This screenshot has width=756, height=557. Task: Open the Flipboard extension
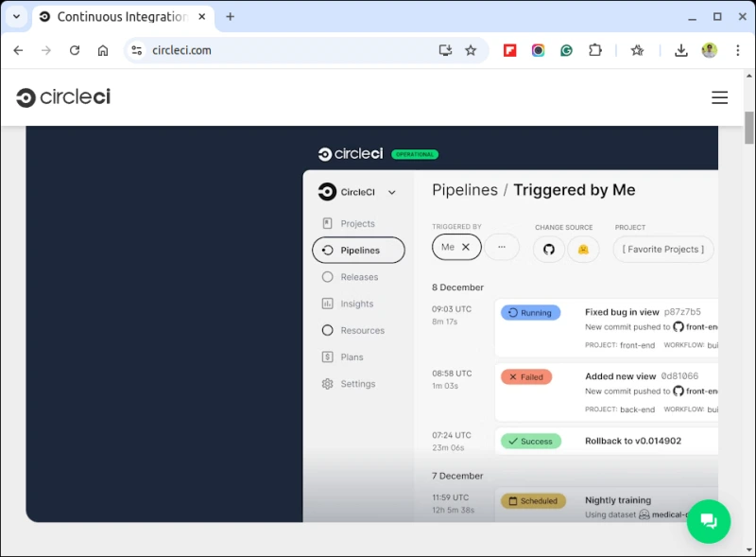(509, 50)
